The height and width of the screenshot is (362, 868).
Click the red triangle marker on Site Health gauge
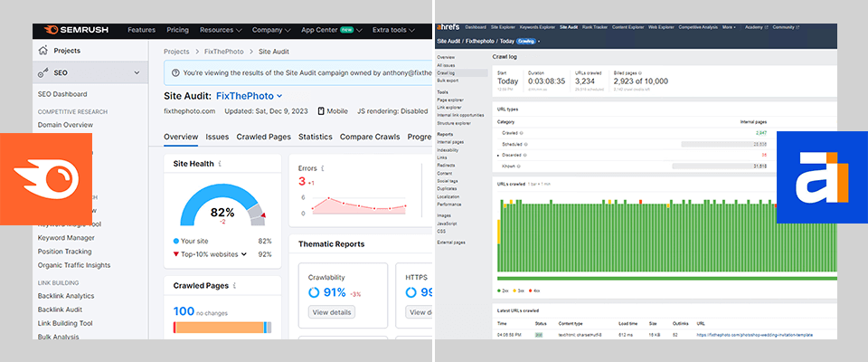pyautogui.click(x=263, y=214)
